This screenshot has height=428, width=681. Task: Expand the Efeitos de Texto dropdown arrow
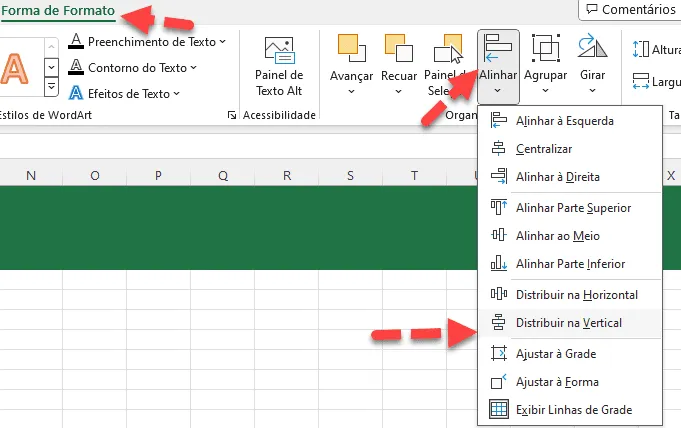click(x=177, y=93)
